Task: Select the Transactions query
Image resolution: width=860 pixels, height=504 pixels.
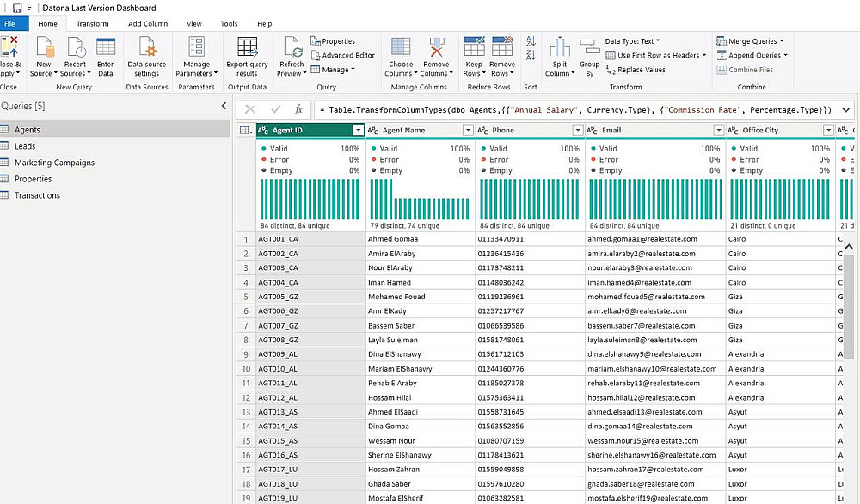Action: click(37, 195)
